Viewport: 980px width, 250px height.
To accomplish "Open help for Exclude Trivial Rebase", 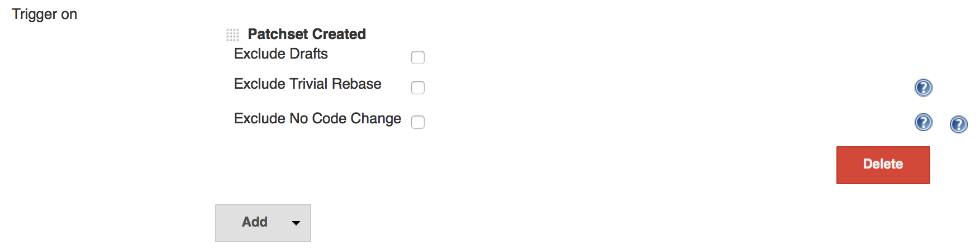I will [x=923, y=88].
